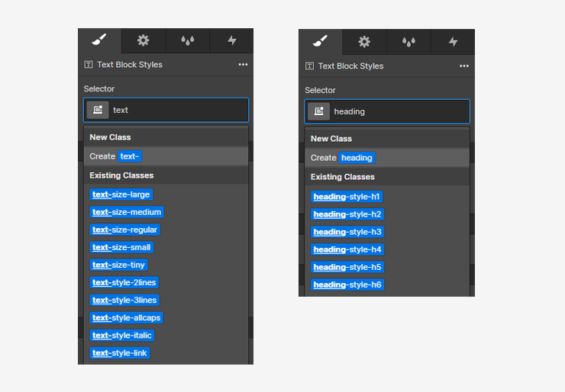Screen dimensions: 565x392
Task: Click the Text Block icon in left panel header
Action: pyautogui.click(x=89, y=64)
